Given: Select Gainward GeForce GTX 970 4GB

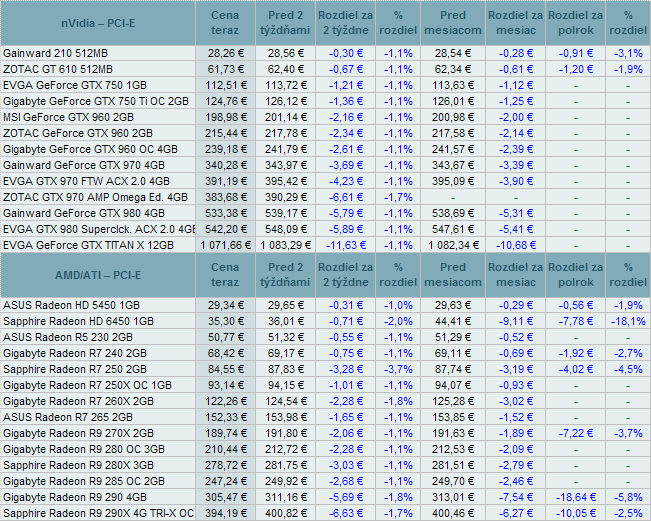Looking at the screenshot, I should [84, 165].
